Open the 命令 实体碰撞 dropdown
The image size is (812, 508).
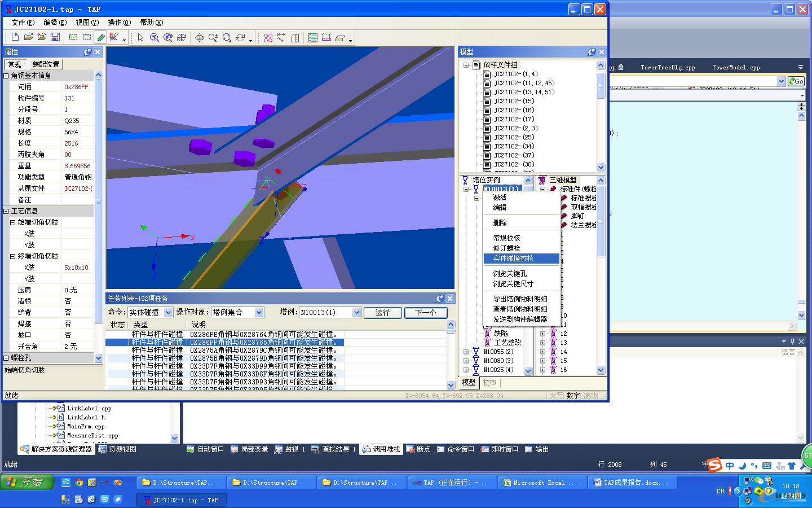[x=168, y=313]
